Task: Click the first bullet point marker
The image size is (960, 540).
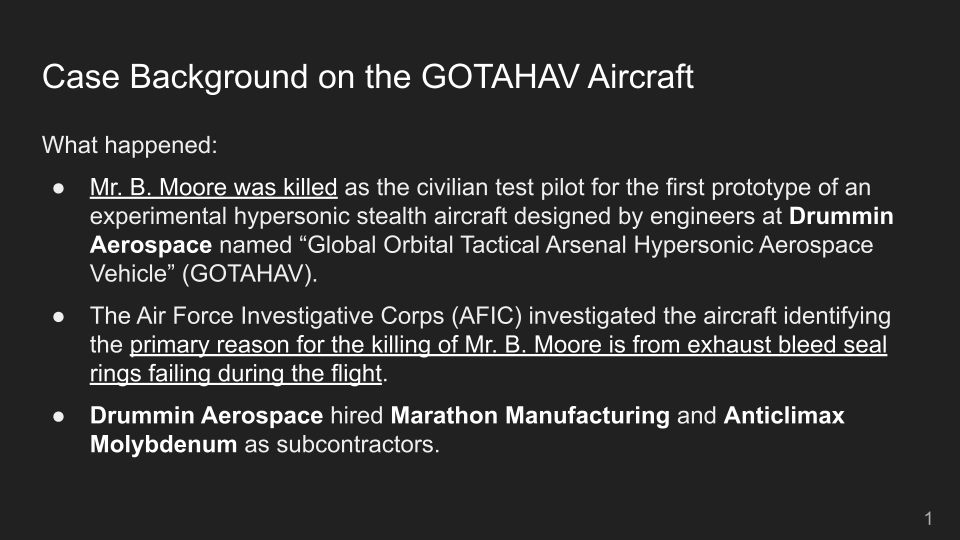Action: point(59,188)
